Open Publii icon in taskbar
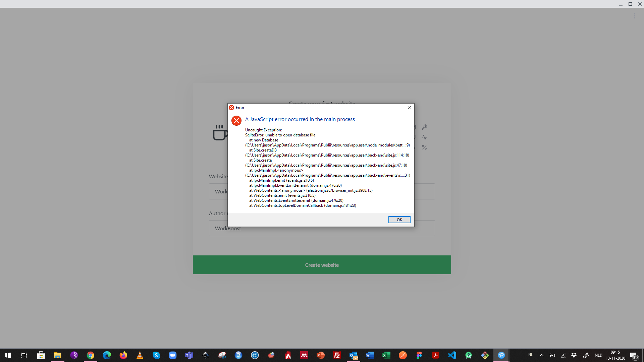The image size is (644, 362). pos(501,355)
